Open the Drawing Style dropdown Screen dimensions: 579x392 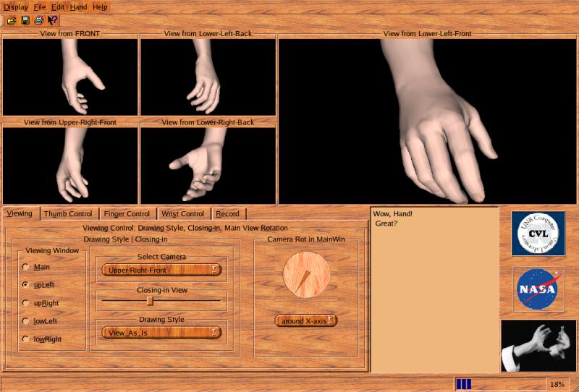pos(161,333)
